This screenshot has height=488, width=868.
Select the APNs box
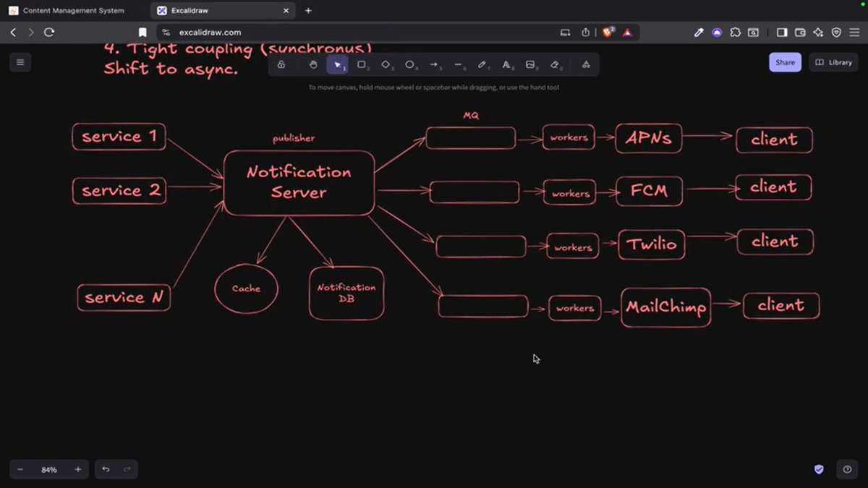click(649, 138)
